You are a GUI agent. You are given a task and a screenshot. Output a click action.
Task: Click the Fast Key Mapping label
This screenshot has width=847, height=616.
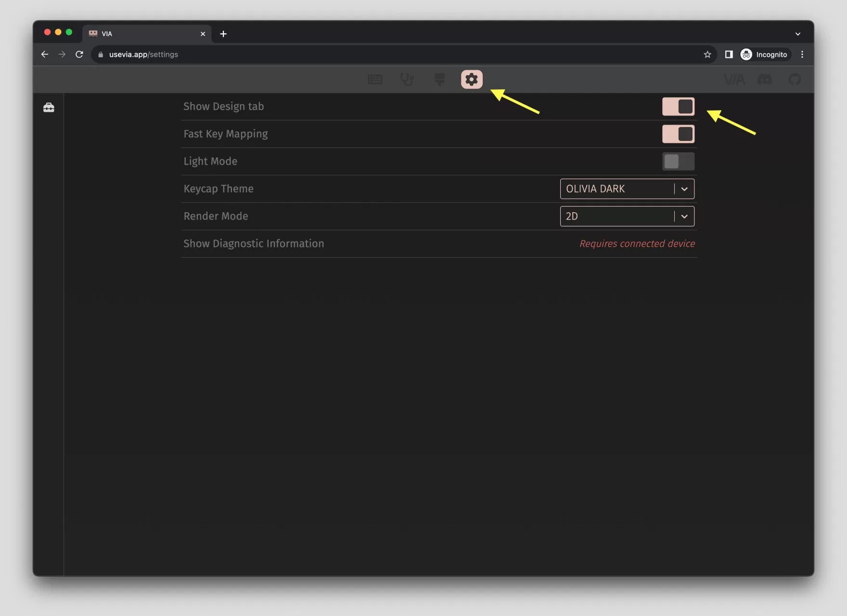pos(226,134)
